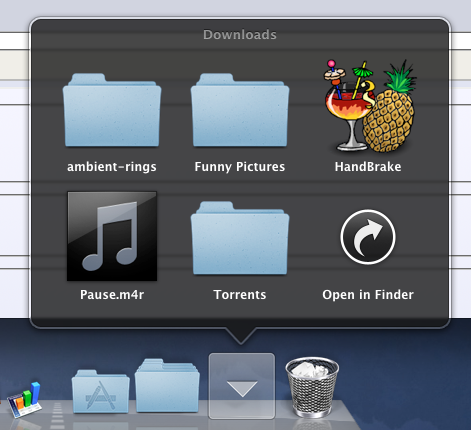Open the stacked documents folder in the Dock

(167, 385)
